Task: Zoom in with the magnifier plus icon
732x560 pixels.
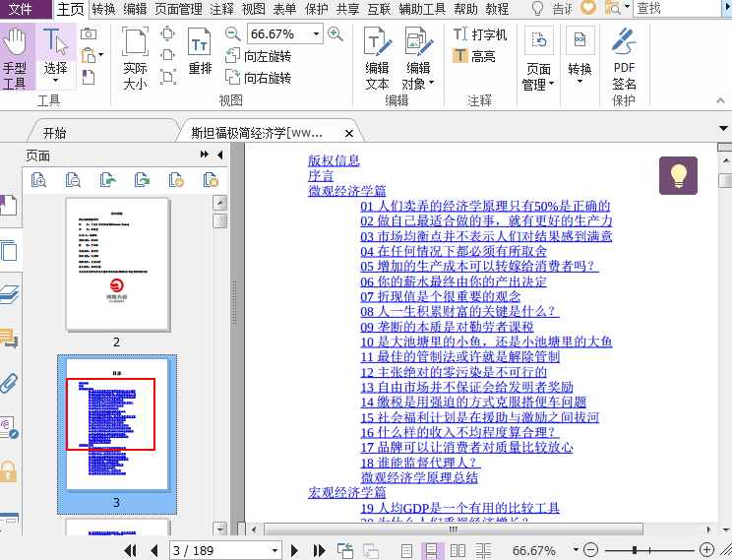Action: pyautogui.click(x=335, y=33)
